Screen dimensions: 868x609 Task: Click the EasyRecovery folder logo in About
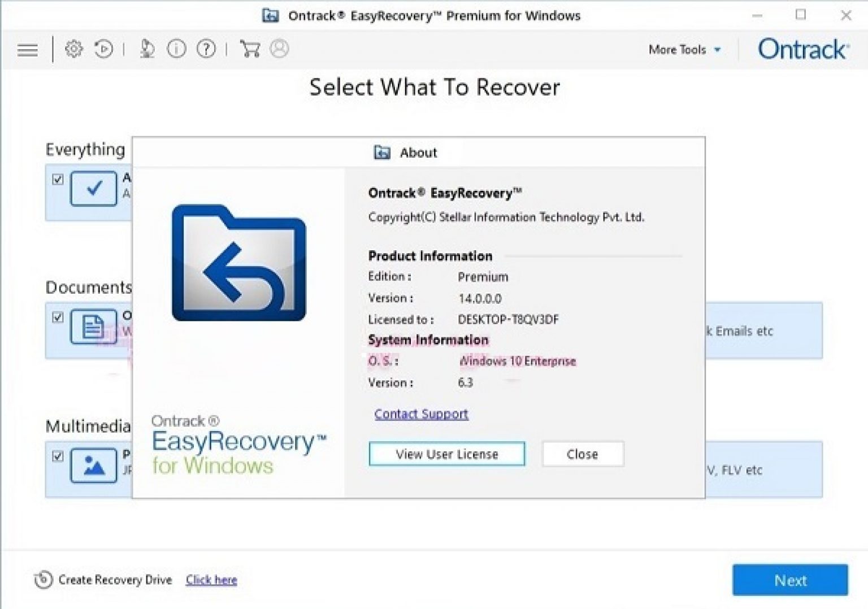(x=238, y=263)
